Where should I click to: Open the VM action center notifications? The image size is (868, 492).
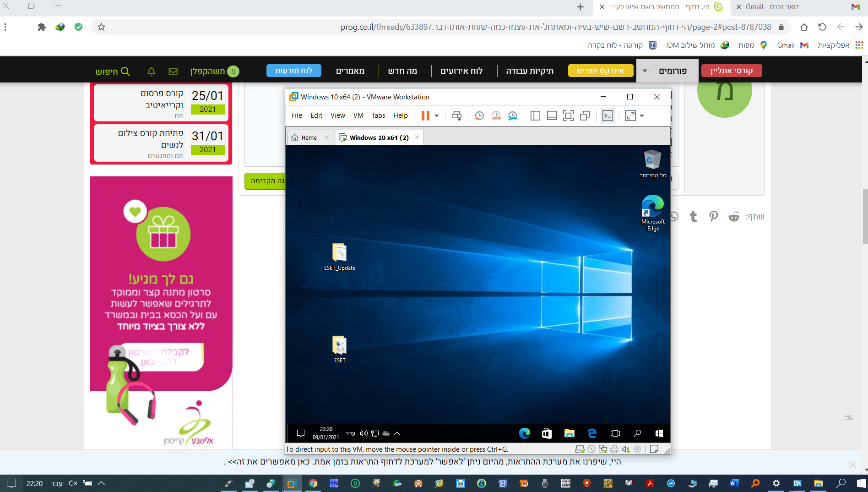coord(301,433)
